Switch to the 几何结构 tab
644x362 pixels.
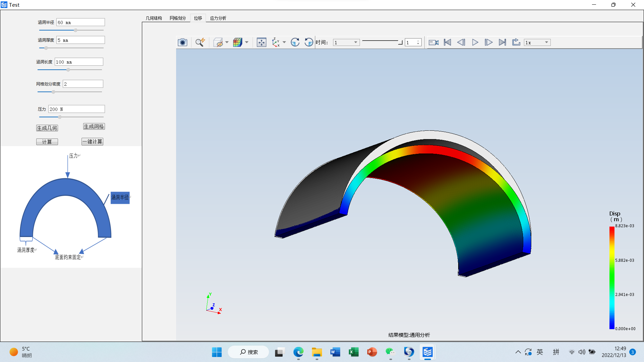154,18
